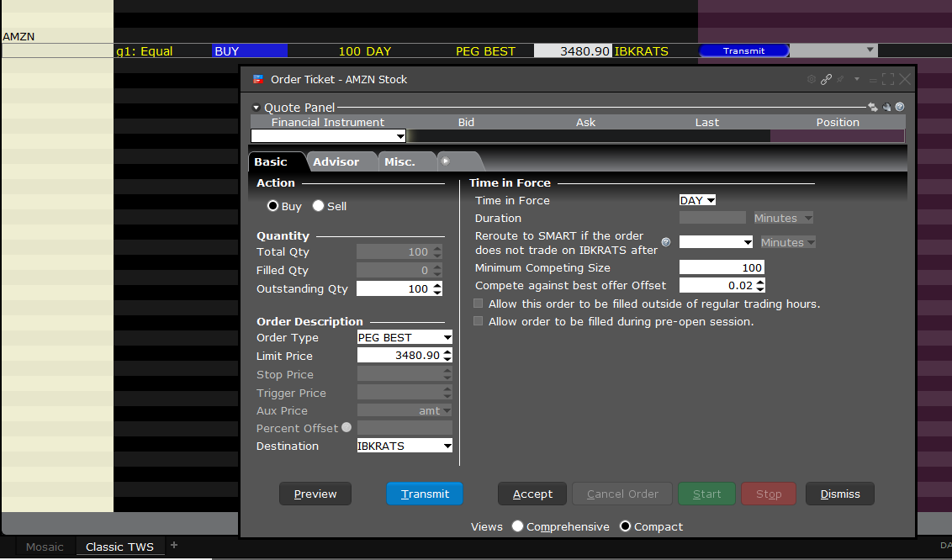Click the Start button
This screenshot has width=952, height=560.
point(706,494)
